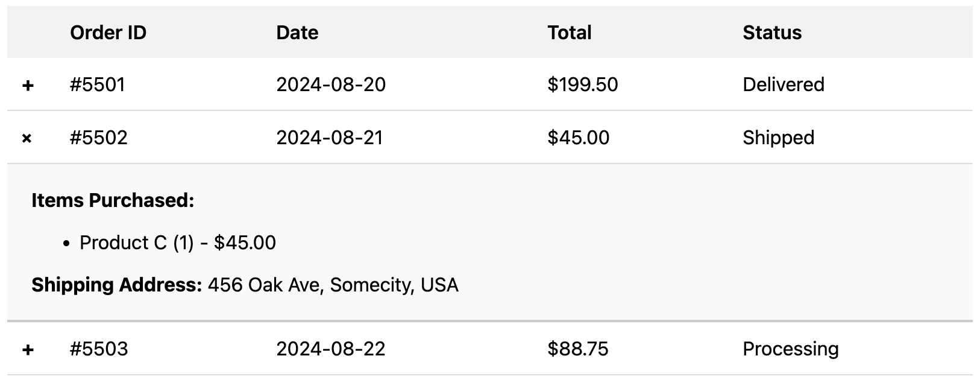This screenshot has width=980, height=385.
Task: Click the Total column header
Action: [x=570, y=33]
